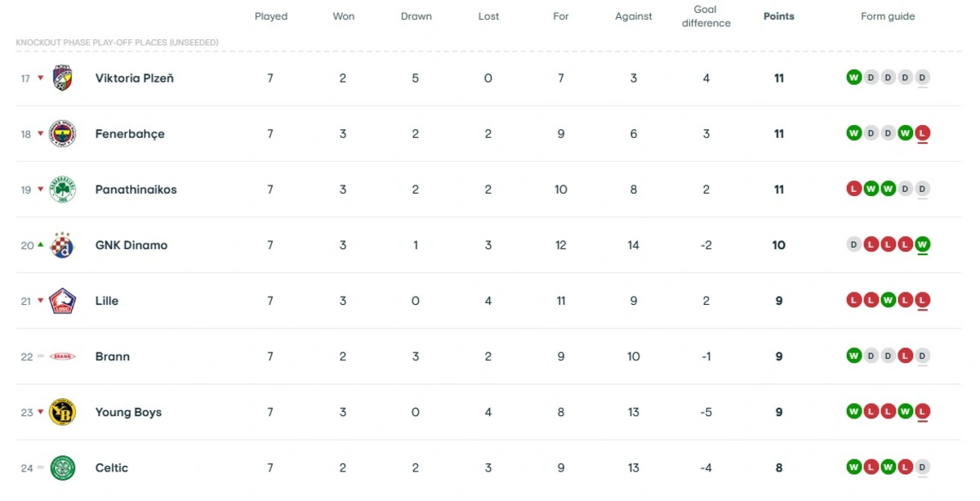The width and height of the screenshot is (980, 501).
Task: Open the Young Boys team name link
Action: (128, 412)
